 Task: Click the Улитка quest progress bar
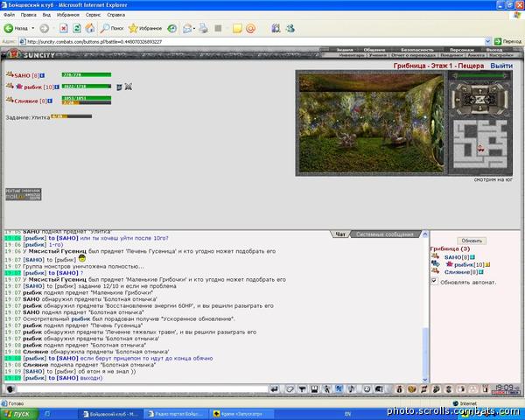click(x=71, y=116)
